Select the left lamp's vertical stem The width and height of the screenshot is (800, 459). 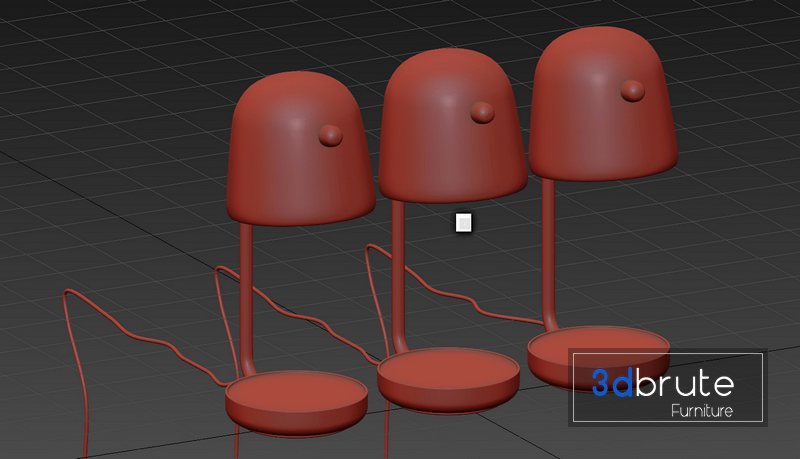tap(247, 300)
